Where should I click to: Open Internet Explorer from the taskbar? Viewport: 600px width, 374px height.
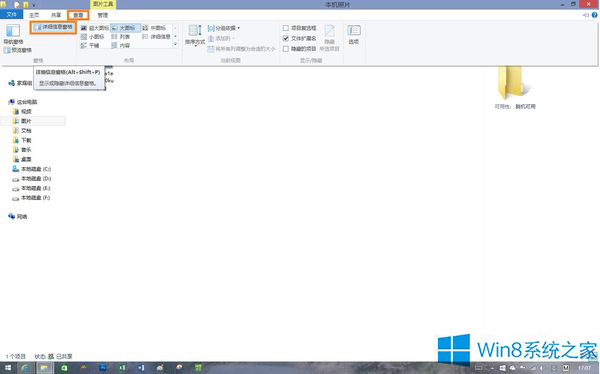(25, 368)
